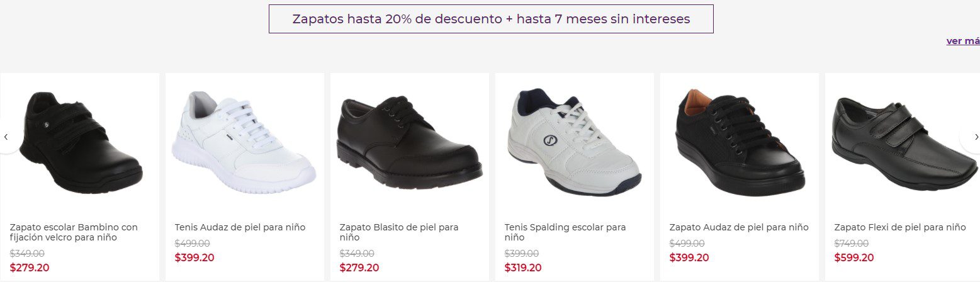
Task: Open the Flexi leather shoe image
Action: 904,144
